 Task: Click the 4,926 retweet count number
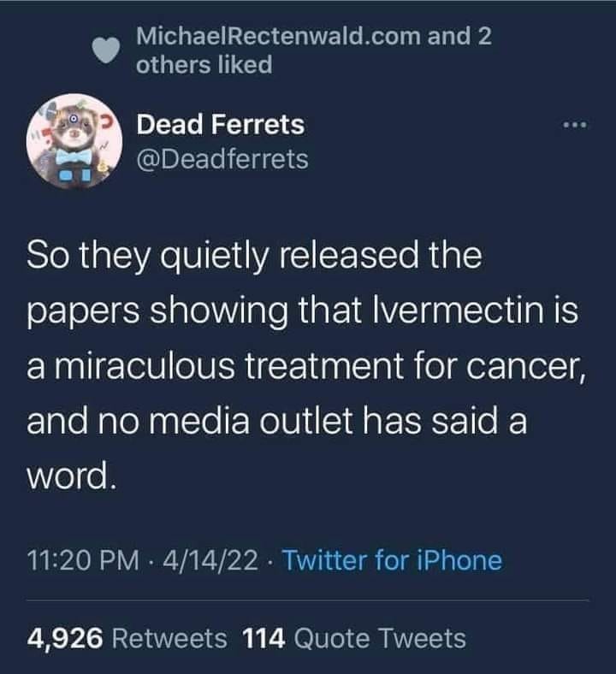click(65, 637)
